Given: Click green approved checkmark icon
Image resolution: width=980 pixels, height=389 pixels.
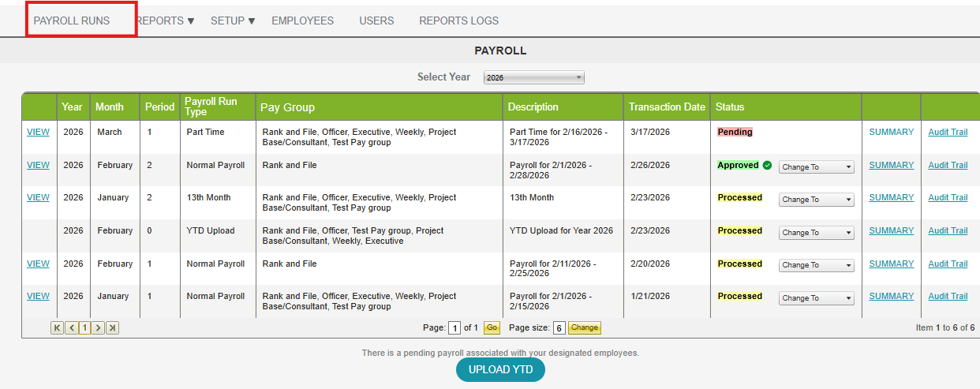Looking at the screenshot, I should click(767, 166).
